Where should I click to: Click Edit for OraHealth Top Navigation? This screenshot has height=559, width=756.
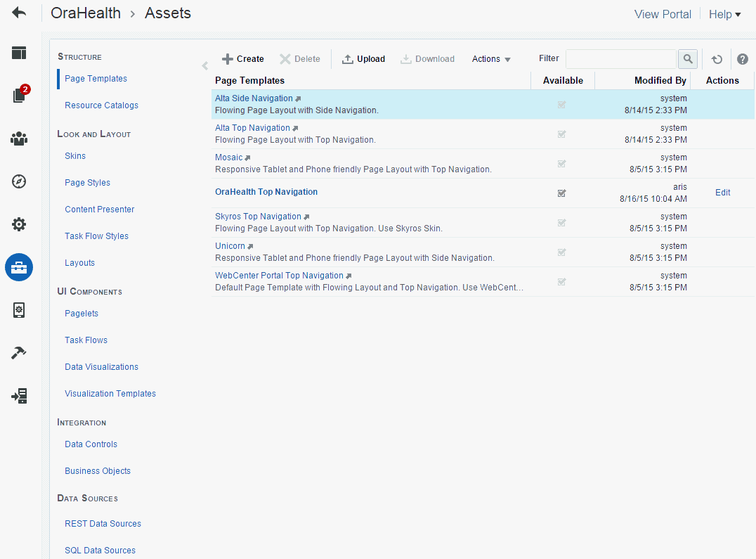[722, 193]
